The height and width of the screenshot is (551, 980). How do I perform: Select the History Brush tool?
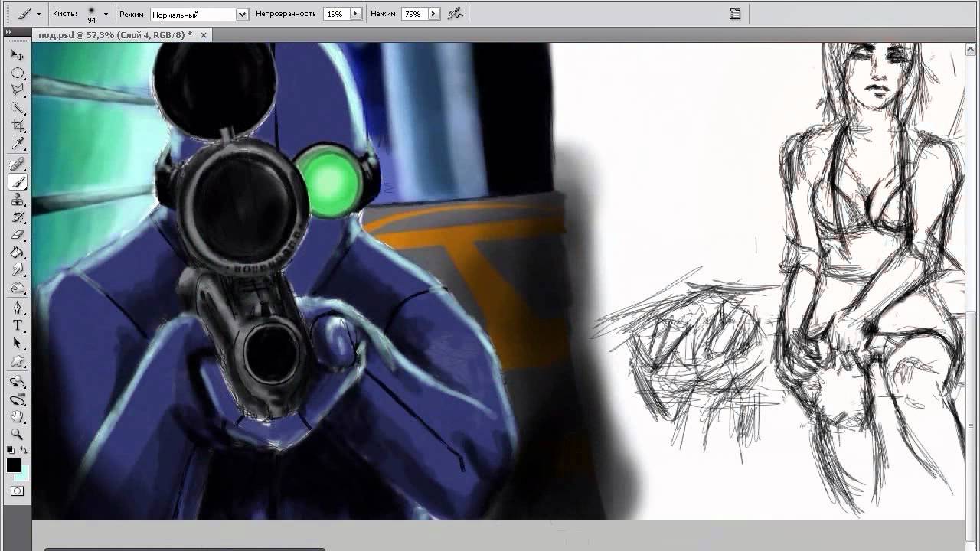point(18,217)
